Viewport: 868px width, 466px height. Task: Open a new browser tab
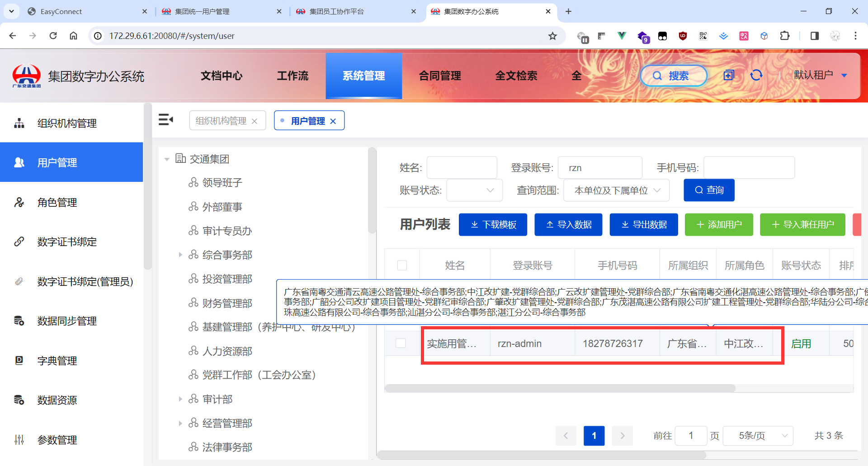(x=568, y=11)
